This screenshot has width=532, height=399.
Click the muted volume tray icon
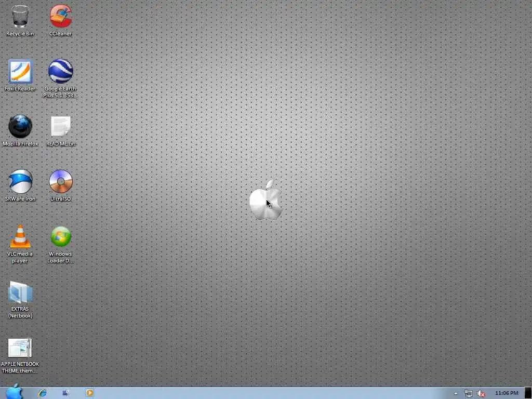click(481, 394)
